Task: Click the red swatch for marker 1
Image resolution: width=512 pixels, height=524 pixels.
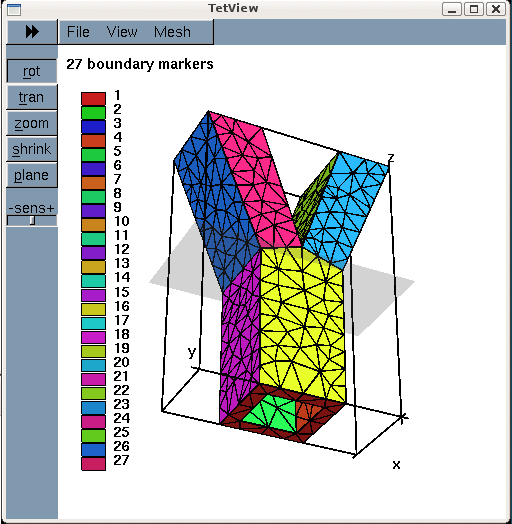Action: coord(94,99)
